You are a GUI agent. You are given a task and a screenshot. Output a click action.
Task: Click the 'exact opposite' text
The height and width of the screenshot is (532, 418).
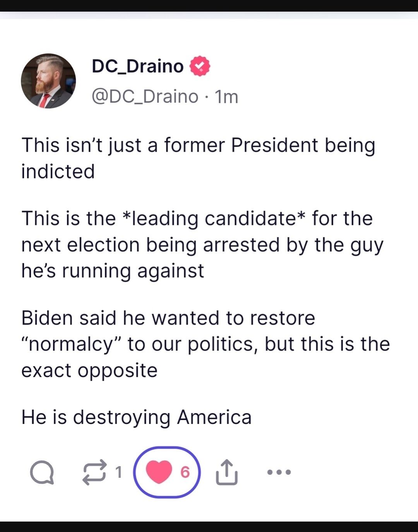pos(89,371)
